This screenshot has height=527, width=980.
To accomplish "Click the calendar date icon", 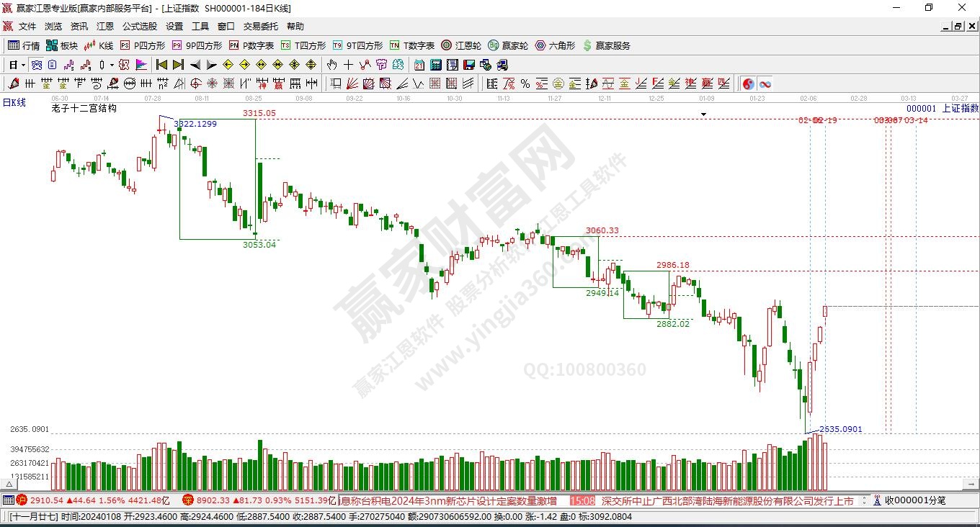I will point(419,65).
